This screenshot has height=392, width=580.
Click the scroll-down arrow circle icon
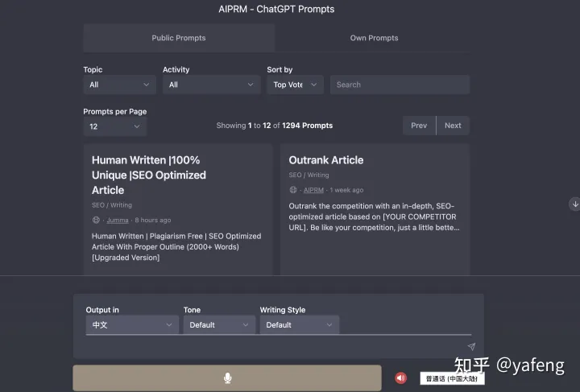pyautogui.click(x=574, y=204)
